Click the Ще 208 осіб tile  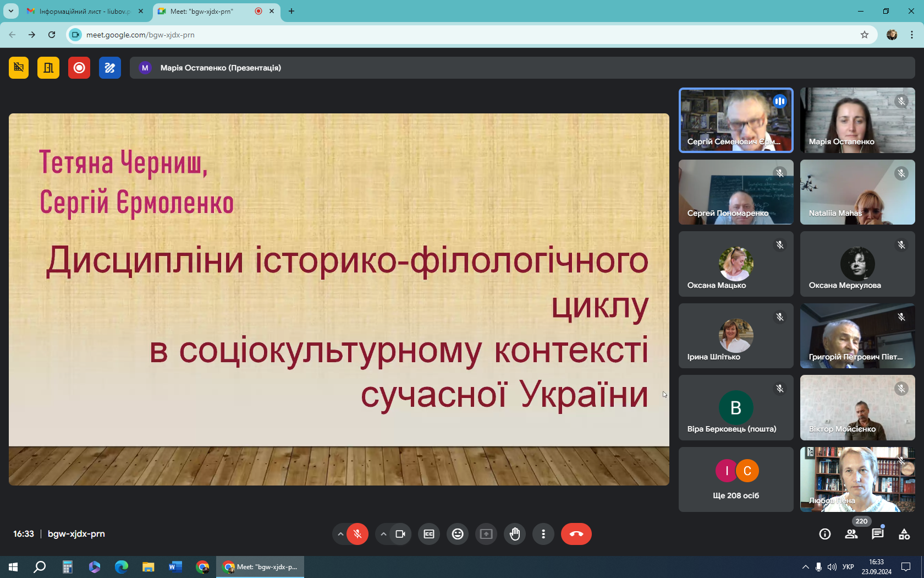736,479
